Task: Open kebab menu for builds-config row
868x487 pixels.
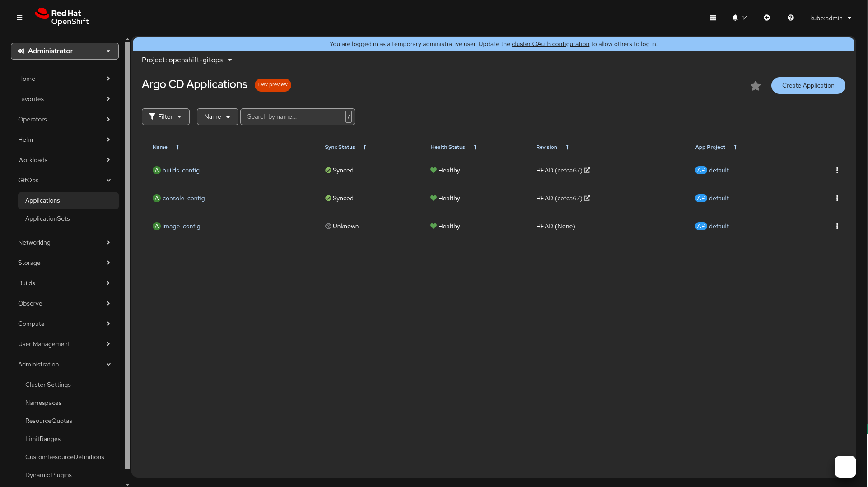Action: [x=837, y=171]
